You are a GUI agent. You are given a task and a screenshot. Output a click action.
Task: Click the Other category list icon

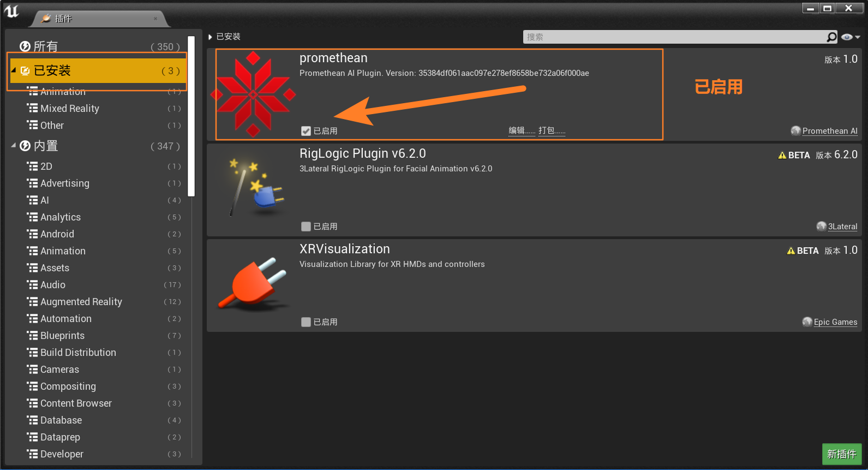point(33,125)
